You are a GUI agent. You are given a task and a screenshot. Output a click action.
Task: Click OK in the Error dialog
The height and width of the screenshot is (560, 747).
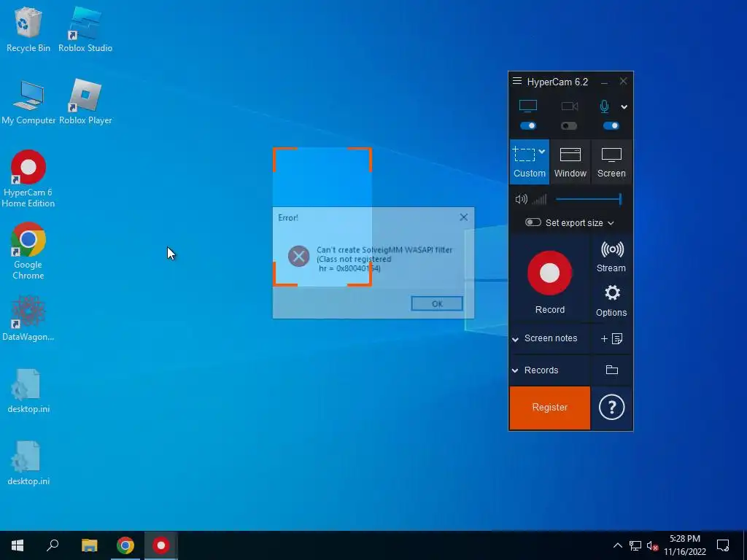(437, 304)
